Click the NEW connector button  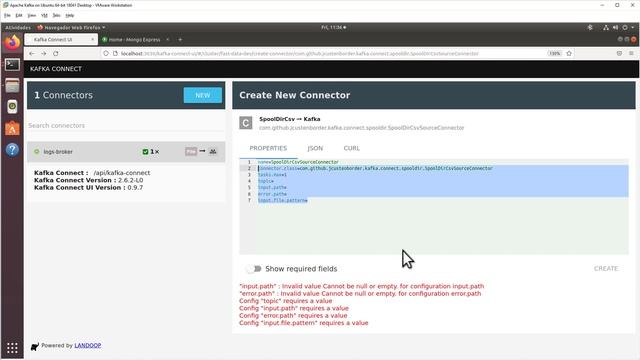(x=202, y=95)
